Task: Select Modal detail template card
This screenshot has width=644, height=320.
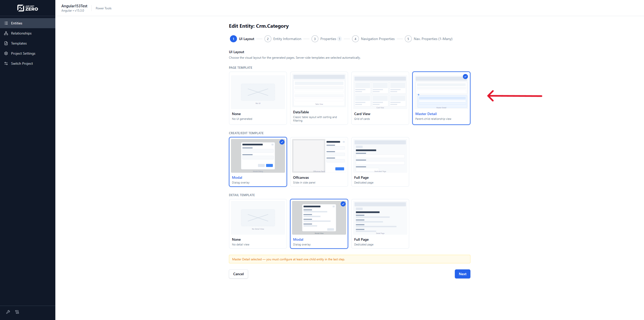Action: (x=319, y=224)
